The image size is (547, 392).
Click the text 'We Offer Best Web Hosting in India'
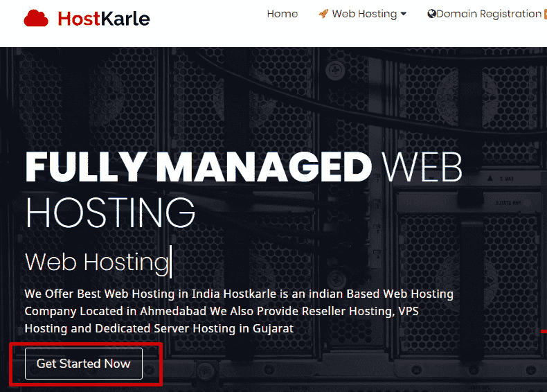click(123, 294)
